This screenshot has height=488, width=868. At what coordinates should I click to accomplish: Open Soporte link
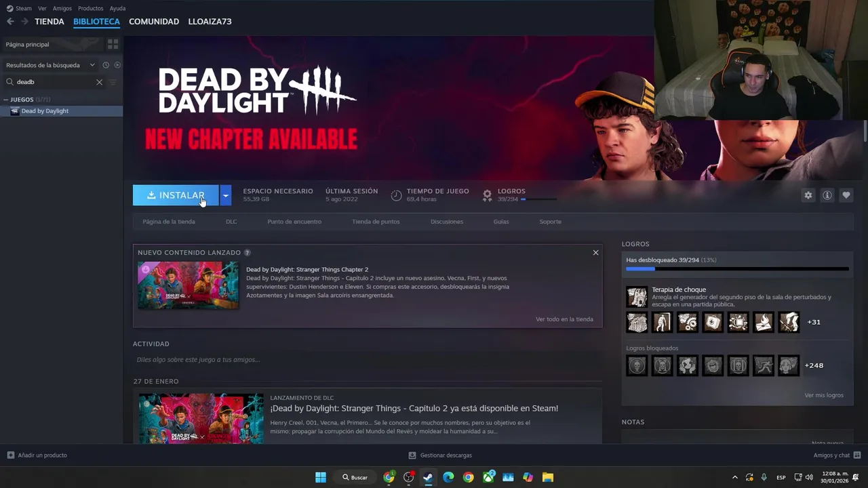point(550,222)
